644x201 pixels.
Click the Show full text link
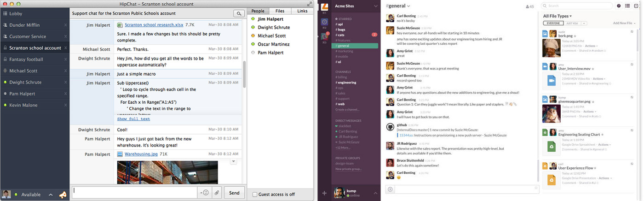[133, 119]
